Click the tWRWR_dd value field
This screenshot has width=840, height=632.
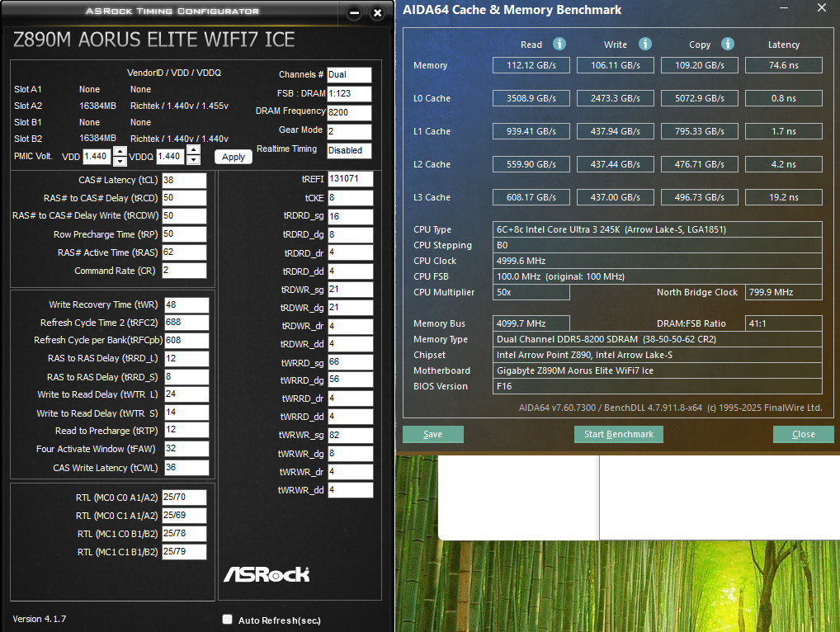click(351, 490)
